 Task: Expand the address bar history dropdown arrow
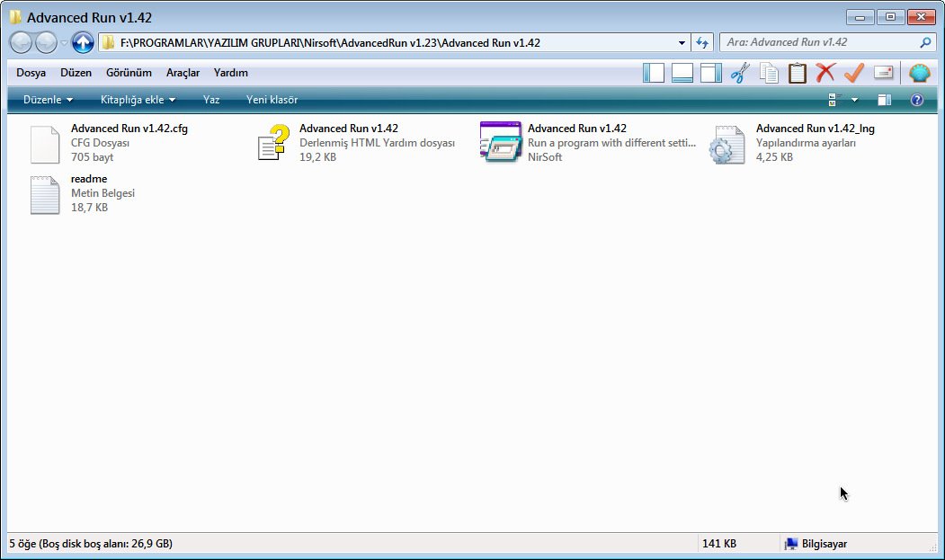[682, 43]
